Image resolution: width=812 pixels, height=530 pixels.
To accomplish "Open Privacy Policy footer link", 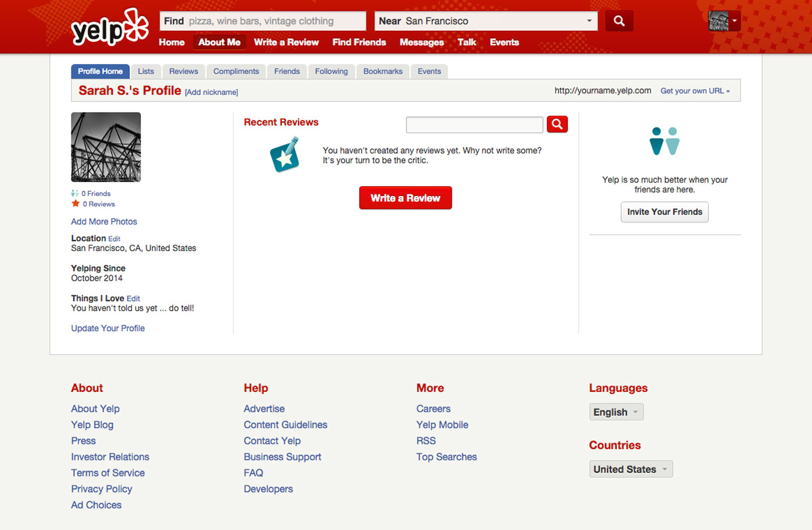I will tap(101, 489).
